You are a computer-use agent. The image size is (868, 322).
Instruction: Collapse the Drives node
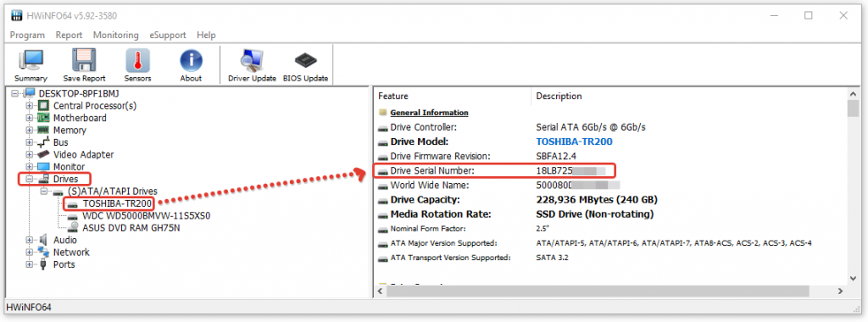[30, 179]
